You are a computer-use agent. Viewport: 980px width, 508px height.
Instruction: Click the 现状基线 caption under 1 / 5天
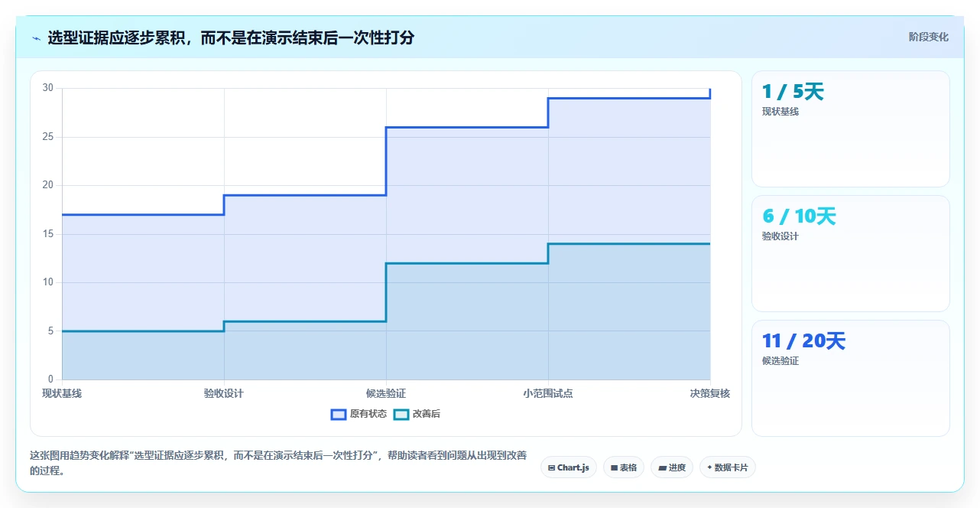point(780,112)
